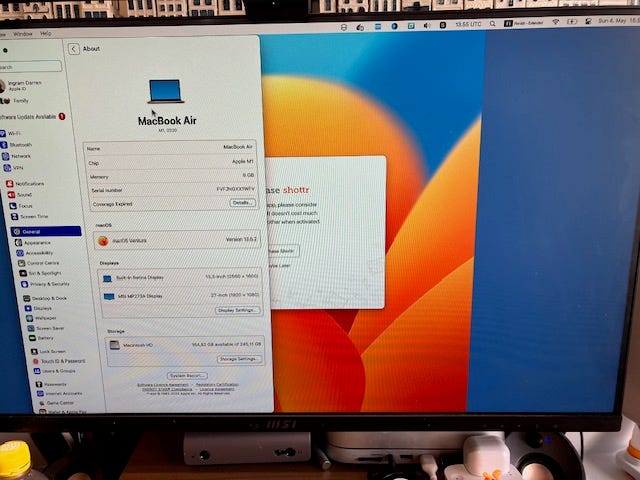Open System Report button
This screenshot has width=640, height=480.
point(187,375)
